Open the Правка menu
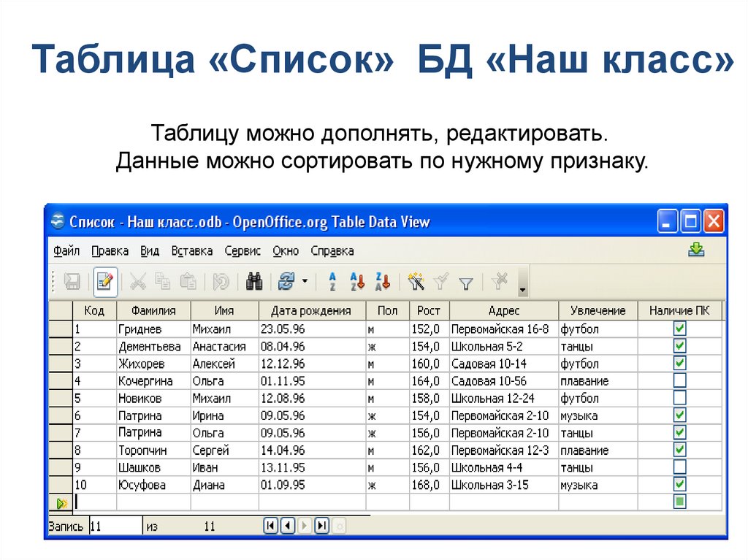Screen dimensions: 748x560 click(x=110, y=251)
